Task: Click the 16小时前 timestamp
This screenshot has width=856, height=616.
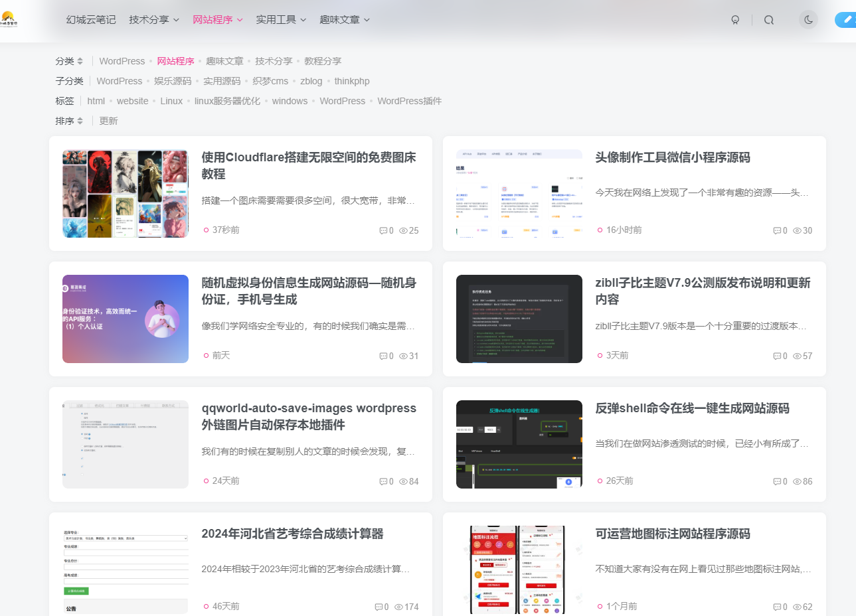Action: point(624,230)
